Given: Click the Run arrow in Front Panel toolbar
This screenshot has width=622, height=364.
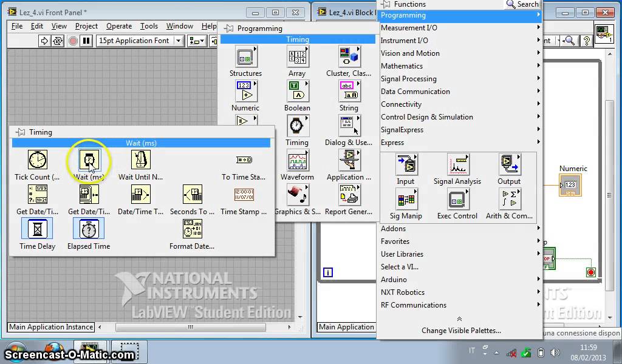Looking at the screenshot, I should [44, 41].
